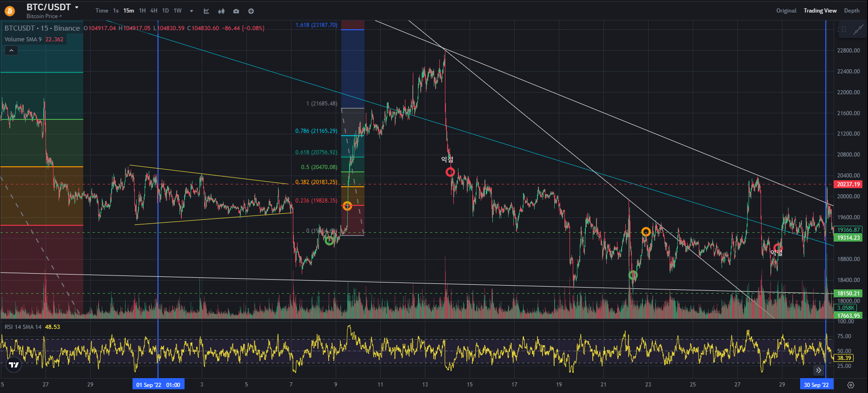The image size is (868, 393).
Task: Click the 17663.95 green price label
Action: (x=848, y=316)
